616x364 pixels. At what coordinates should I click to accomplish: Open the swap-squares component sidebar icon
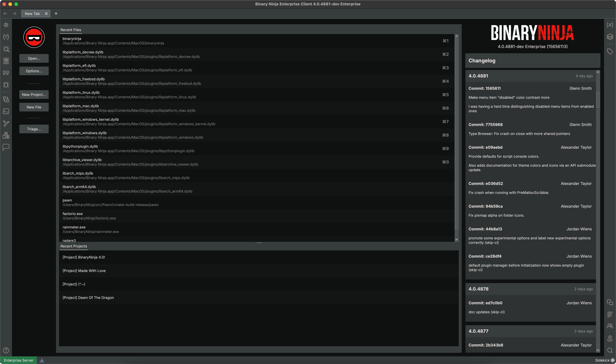coord(6,99)
